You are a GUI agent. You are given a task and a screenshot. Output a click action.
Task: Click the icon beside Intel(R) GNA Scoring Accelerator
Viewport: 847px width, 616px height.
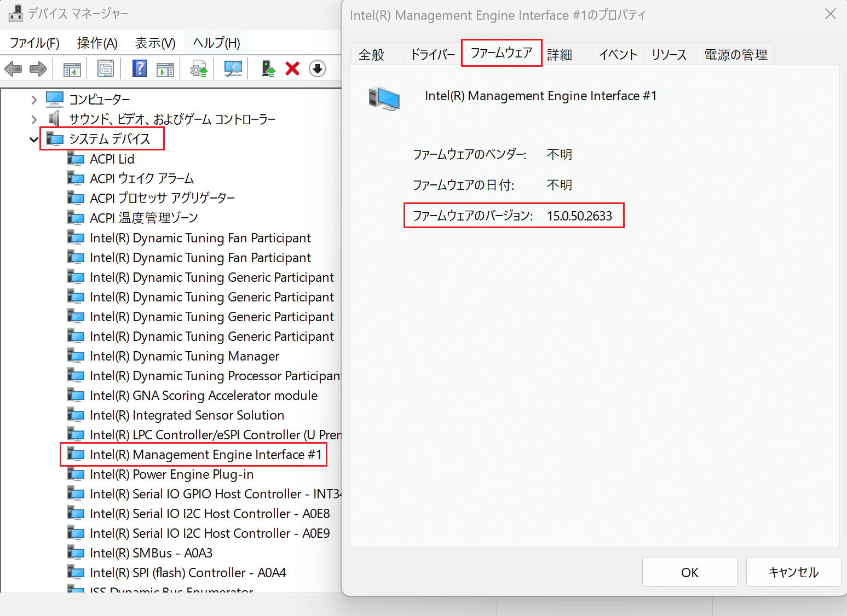point(76,395)
